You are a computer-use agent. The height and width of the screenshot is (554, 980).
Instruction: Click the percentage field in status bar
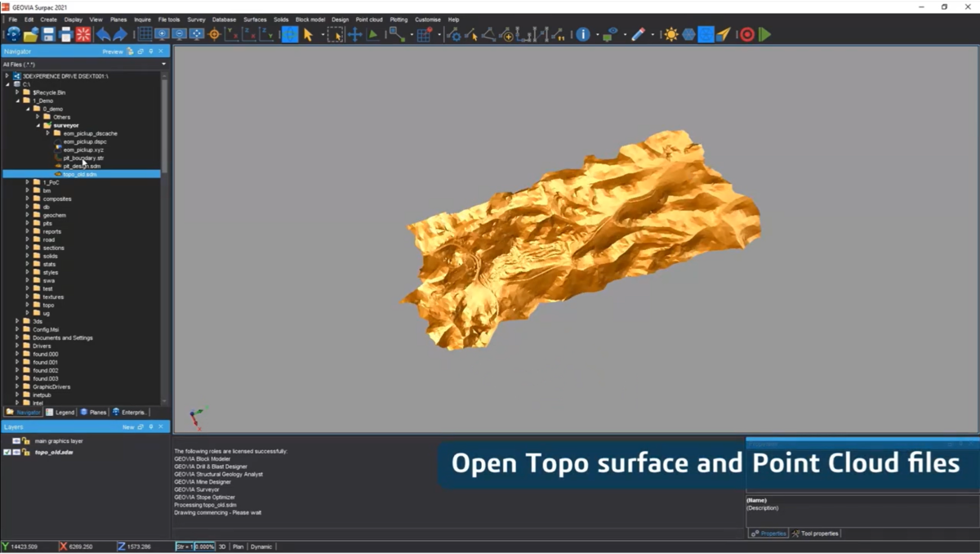click(x=204, y=547)
